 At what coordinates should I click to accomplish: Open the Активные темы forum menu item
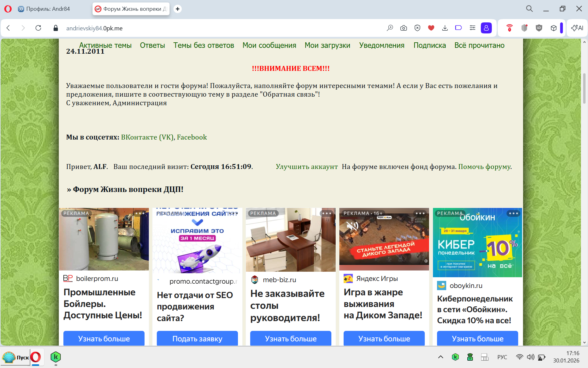(105, 45)
